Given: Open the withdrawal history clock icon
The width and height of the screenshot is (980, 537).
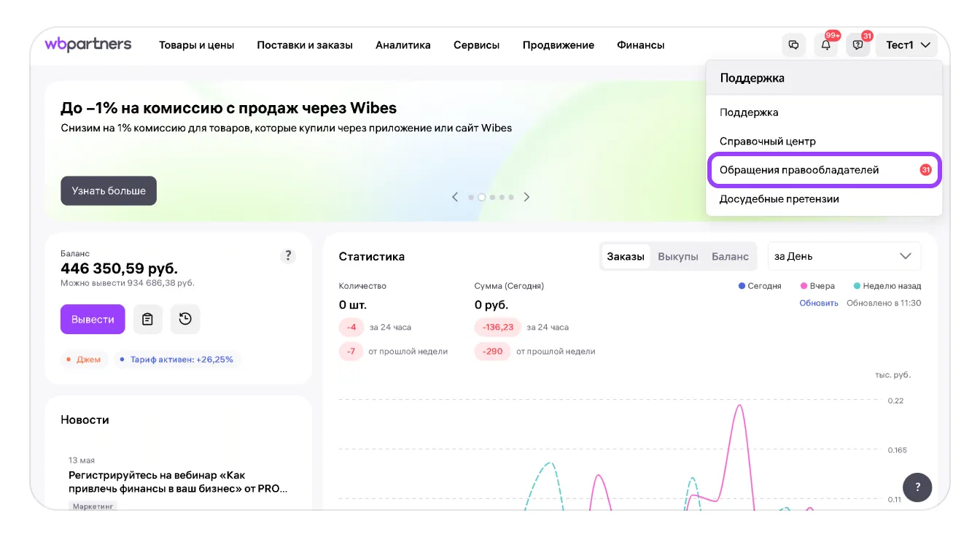Looking at the screenshot, I should 185,320.
